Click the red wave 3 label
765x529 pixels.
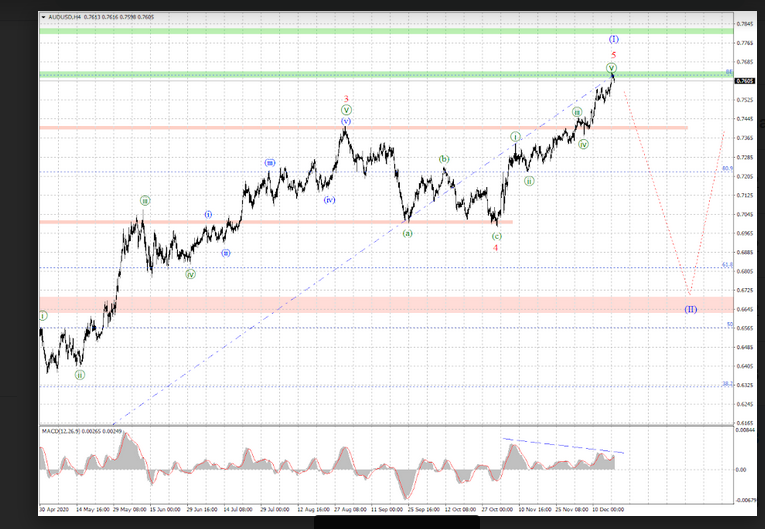point(346,99)
